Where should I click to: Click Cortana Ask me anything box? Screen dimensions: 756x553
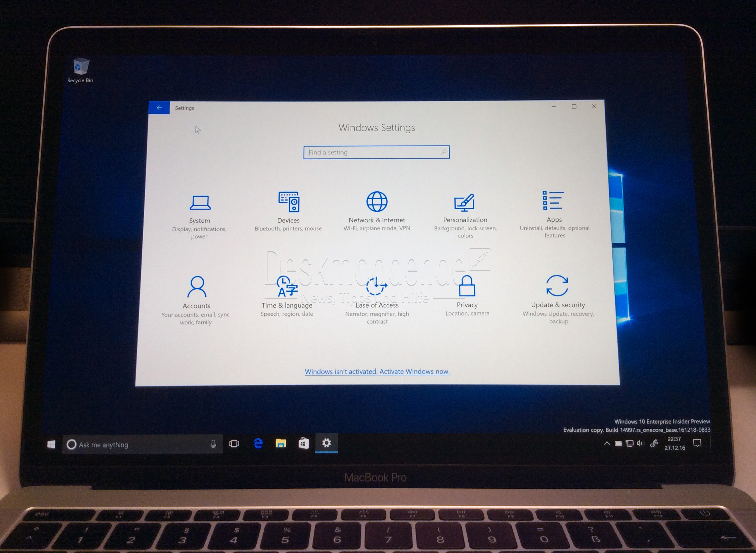click(x=142, y=445)
